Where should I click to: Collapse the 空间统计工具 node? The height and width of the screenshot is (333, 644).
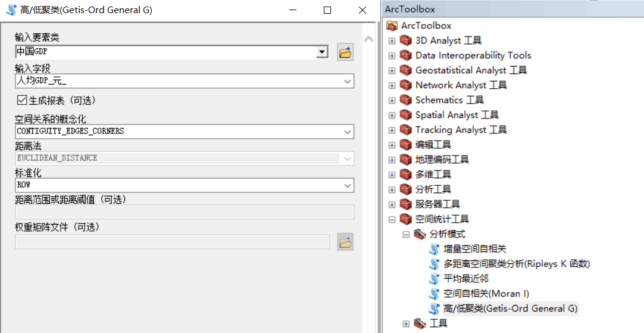click(x=392, y=220)
